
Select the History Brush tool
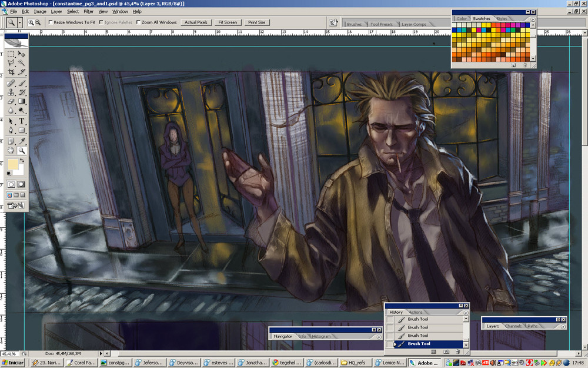[x=22, y=92]
